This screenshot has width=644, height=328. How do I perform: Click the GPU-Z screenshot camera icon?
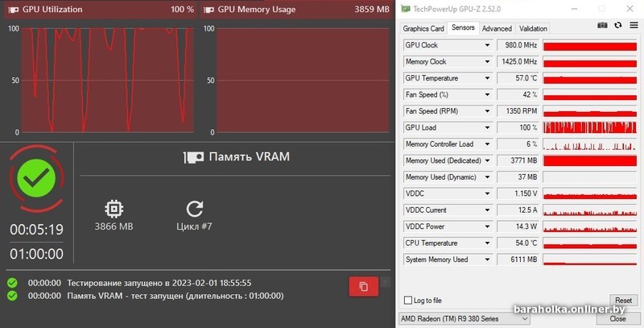(x=602, y=26)
